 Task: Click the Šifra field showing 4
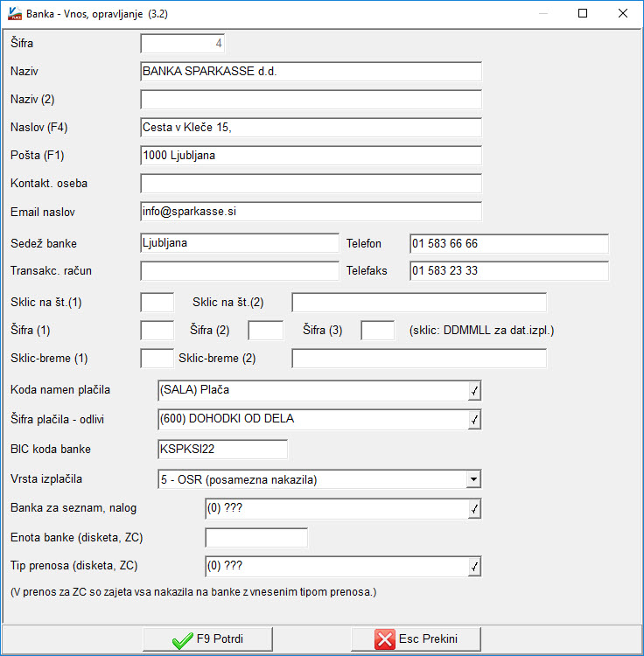[183, 44]
